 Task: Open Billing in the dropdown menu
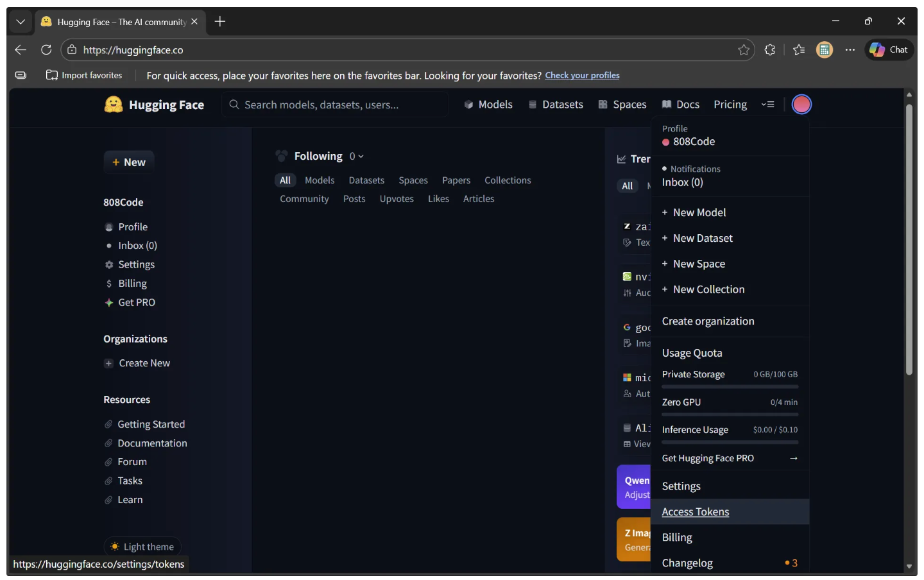730,538
